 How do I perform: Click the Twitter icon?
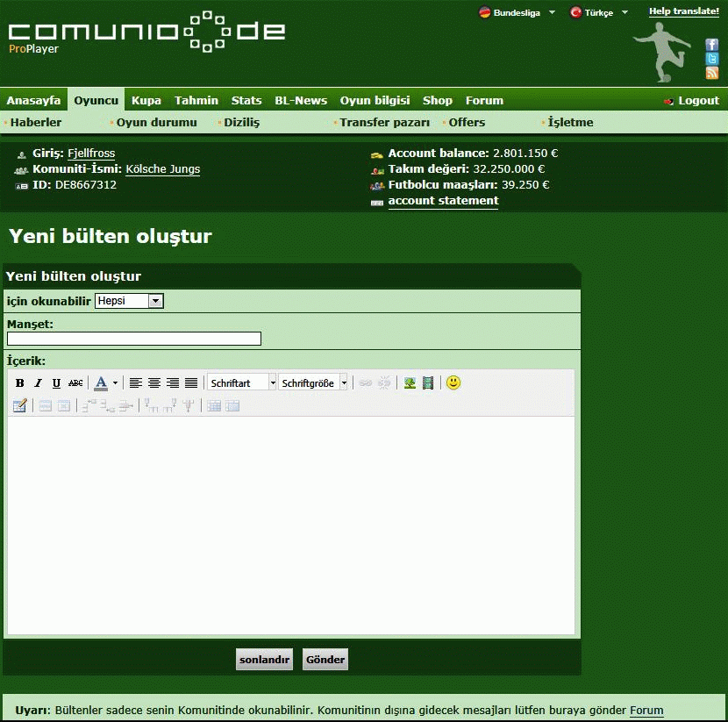coord(712,59)
